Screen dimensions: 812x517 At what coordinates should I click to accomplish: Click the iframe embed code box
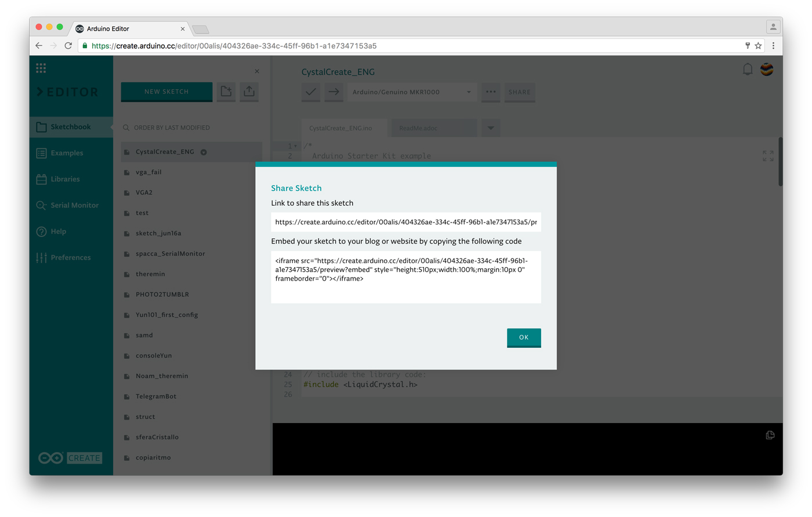click(x=406, y=277)
